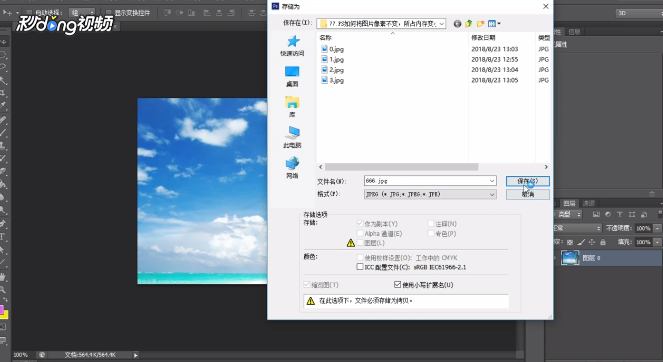Select the 桌面 (Desktop) sidebar icon
Viewport: 663px width, 362px height.
point(292,76)
